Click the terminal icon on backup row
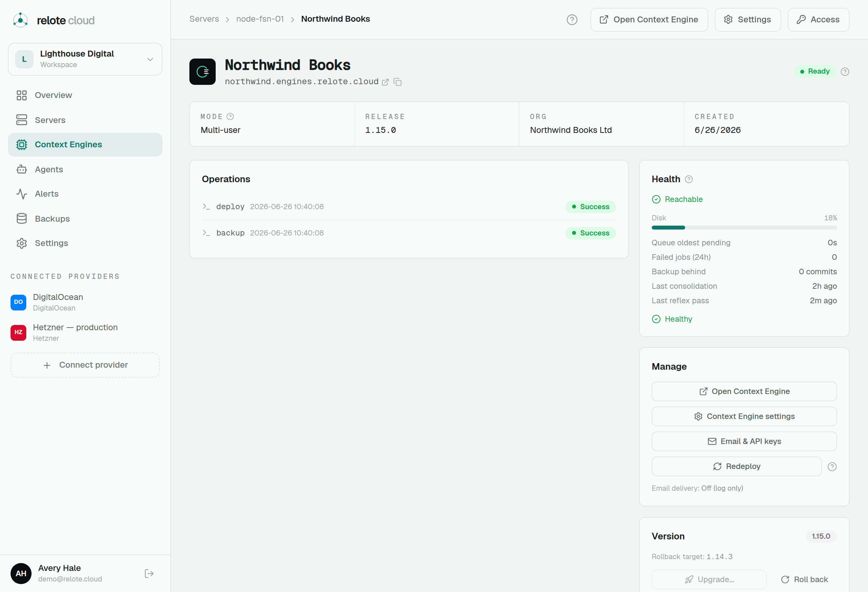The height and width of the screenshot is (592, 868). point(206,233)
